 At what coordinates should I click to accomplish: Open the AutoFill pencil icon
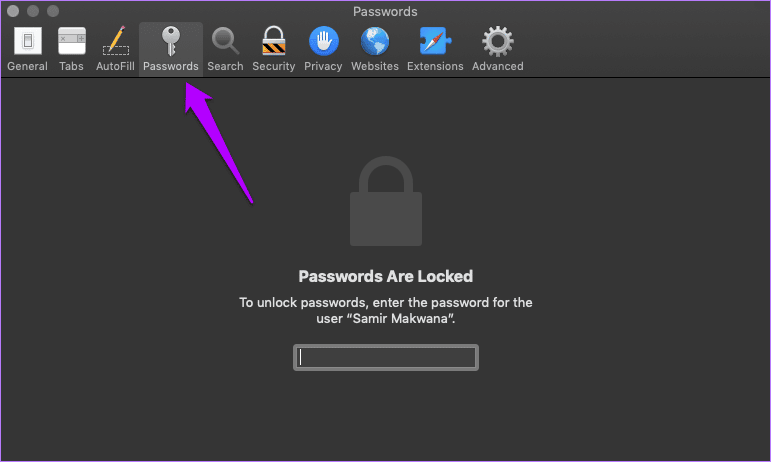pyautogui.click(x=115, y=41)
